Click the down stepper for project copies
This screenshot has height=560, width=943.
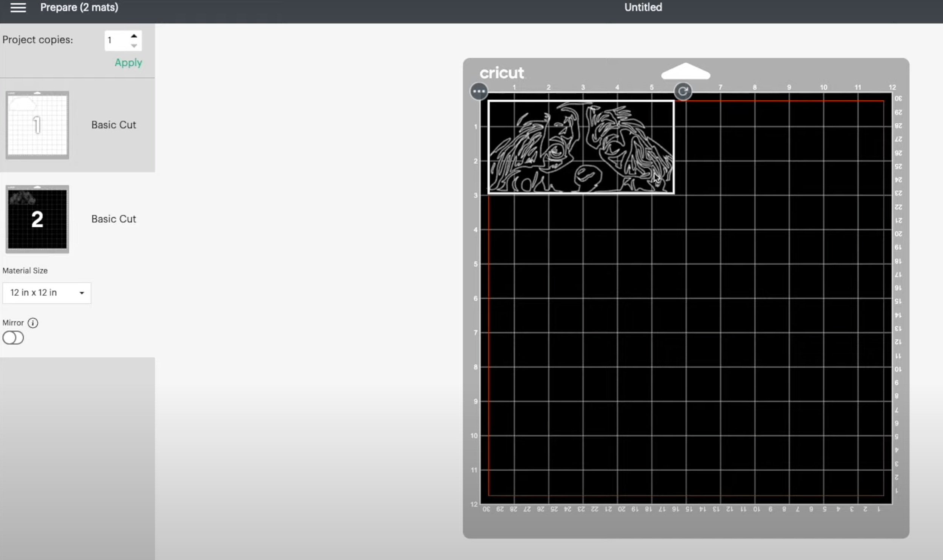tap(133, 44)
